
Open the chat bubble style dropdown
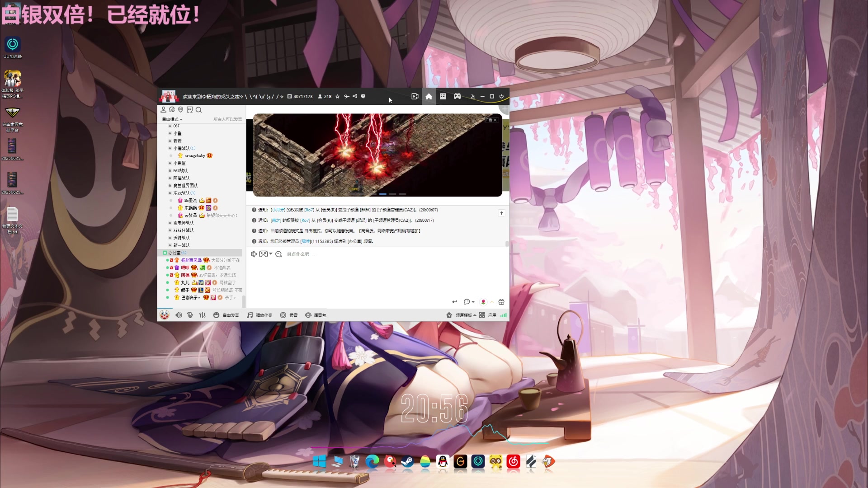(x=469, y=302)
